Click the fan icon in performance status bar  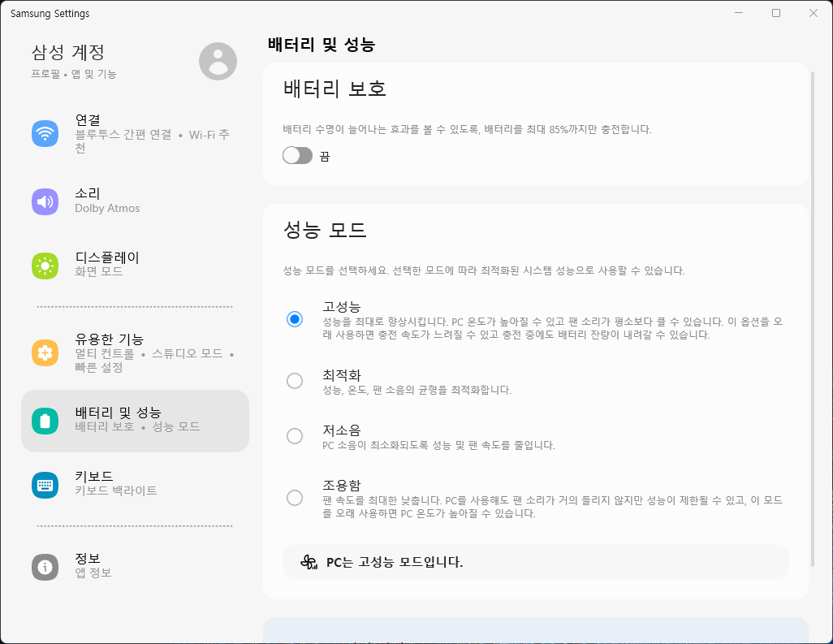pos(309,562)
